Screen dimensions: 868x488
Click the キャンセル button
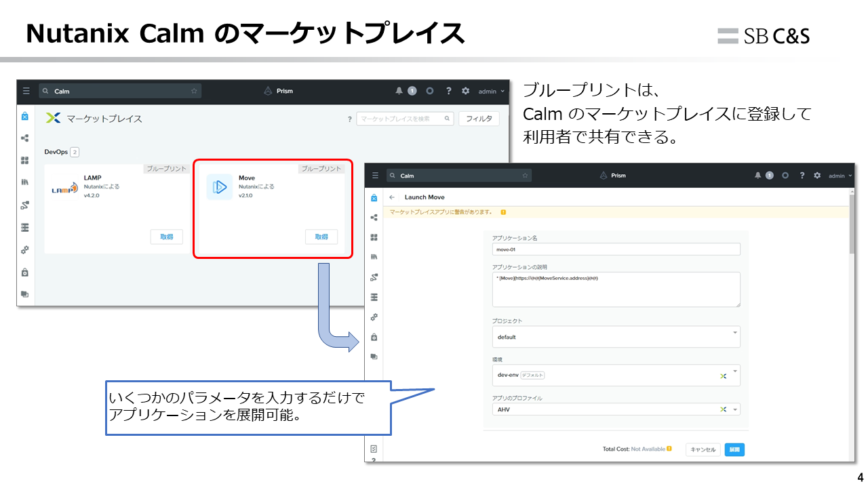(702, 449)
